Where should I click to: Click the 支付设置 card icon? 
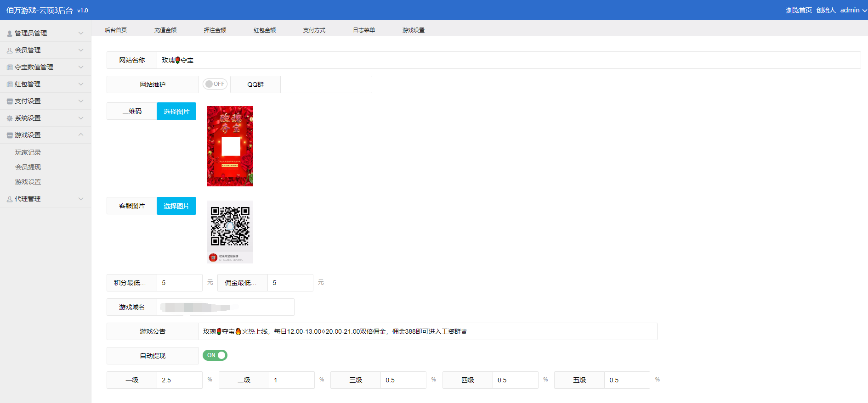pyautogui.click(x=10, y=101)
